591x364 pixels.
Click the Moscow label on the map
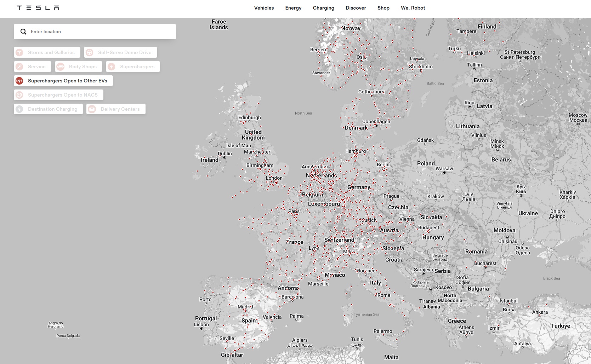[578, 117]
